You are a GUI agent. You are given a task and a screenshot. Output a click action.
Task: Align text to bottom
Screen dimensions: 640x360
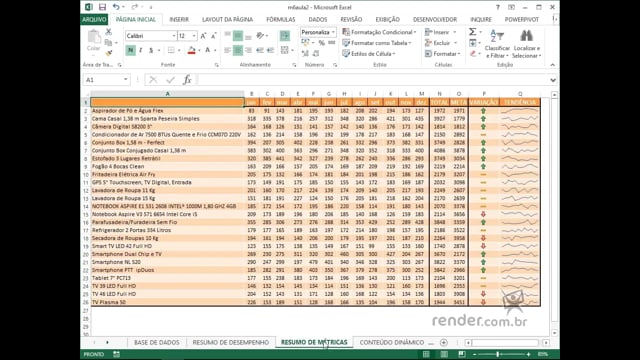(x=248, y=36)
